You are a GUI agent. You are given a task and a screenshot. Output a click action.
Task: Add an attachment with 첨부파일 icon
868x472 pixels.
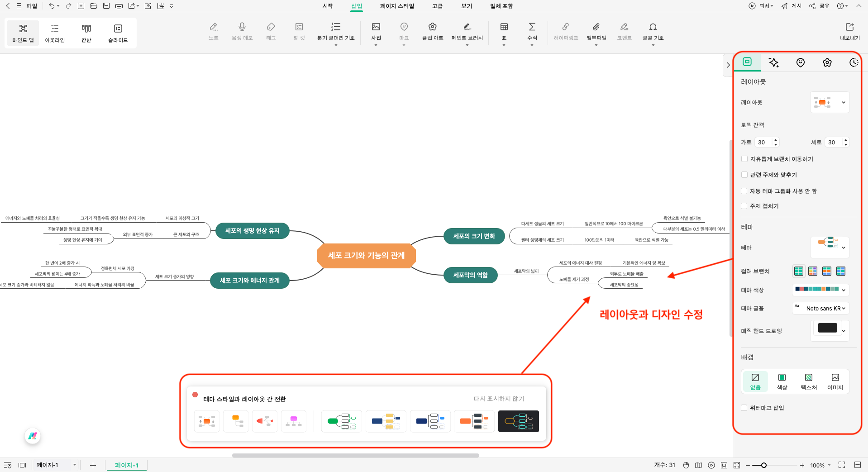point(596,32)
